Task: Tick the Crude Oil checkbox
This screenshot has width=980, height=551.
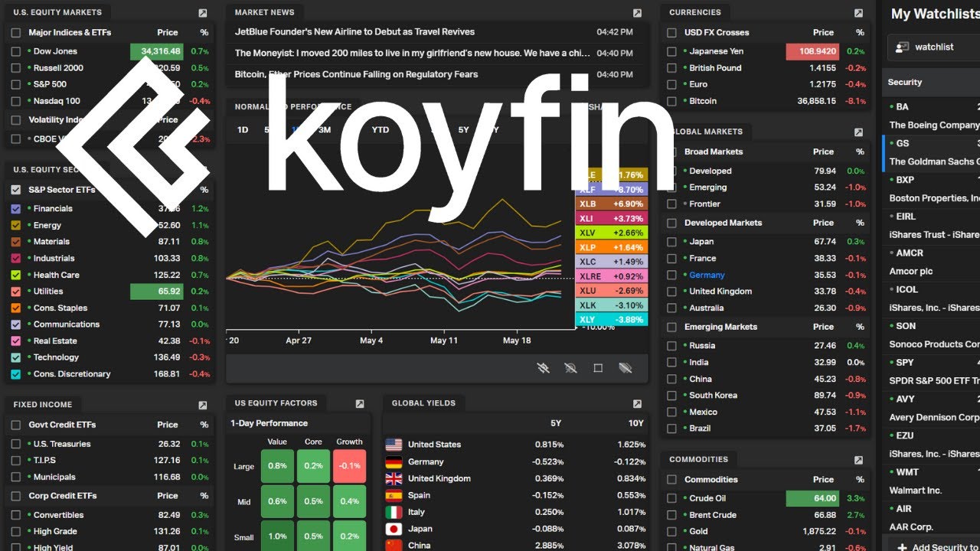Action: [671, 498]
